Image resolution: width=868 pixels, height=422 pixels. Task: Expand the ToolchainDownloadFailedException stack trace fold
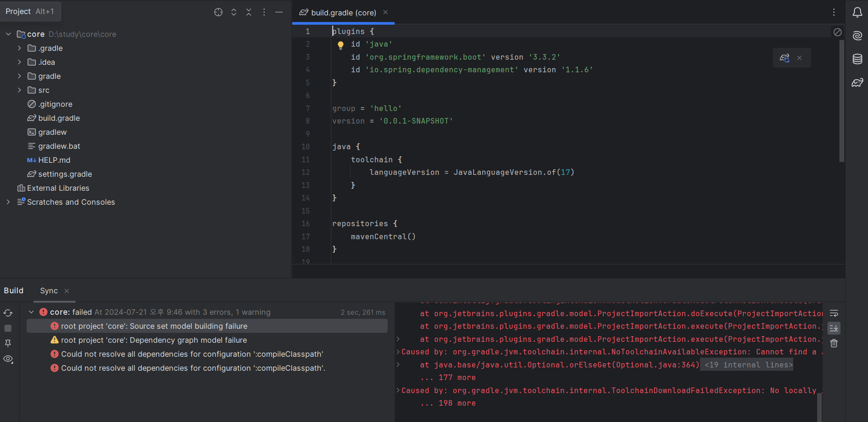pos(398,390)
